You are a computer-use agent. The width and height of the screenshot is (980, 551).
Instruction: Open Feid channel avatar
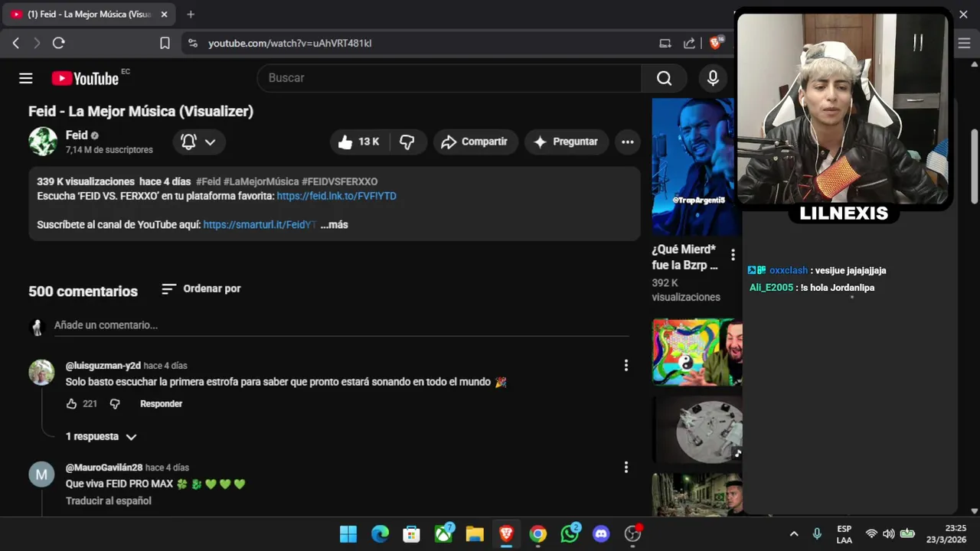pos(43,142)
